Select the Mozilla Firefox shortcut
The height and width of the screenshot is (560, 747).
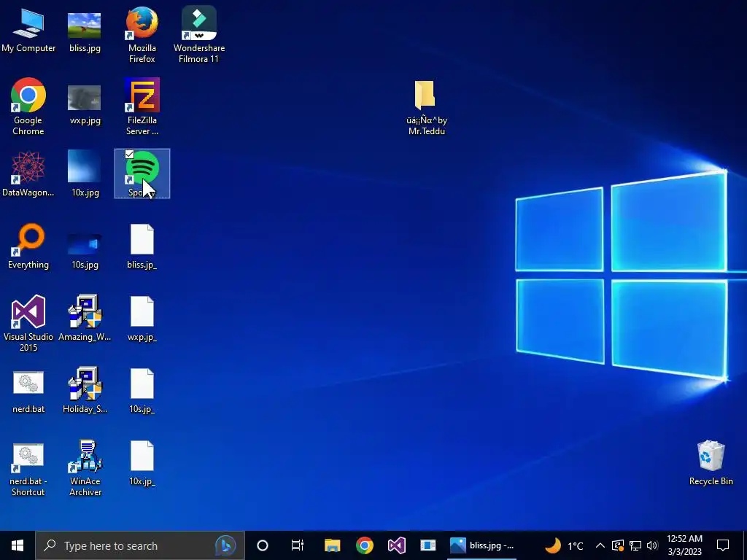142,34
